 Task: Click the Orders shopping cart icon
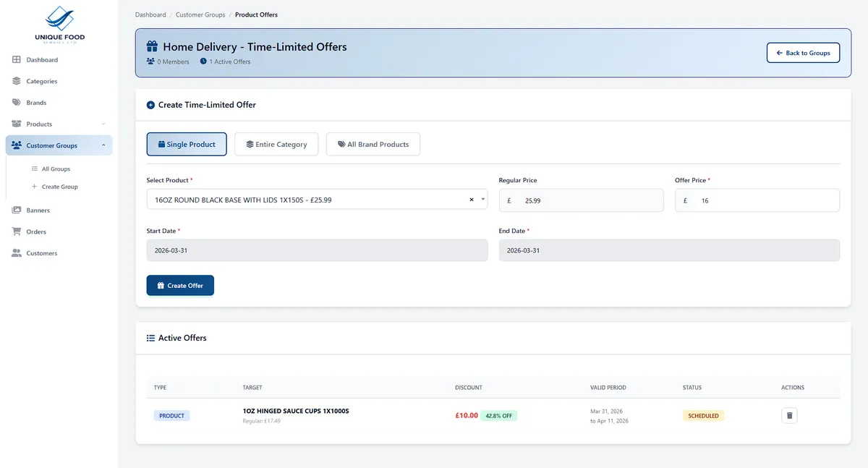[x=17, y=231]
